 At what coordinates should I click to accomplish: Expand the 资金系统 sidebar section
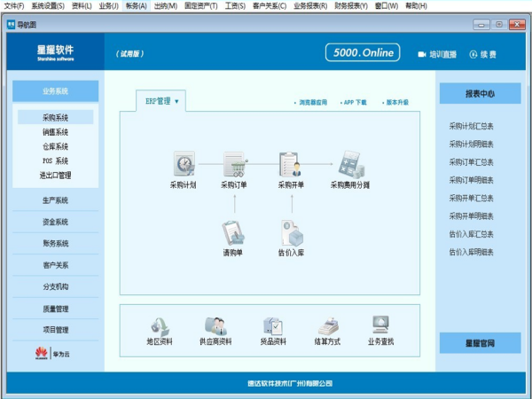(55, 222)
